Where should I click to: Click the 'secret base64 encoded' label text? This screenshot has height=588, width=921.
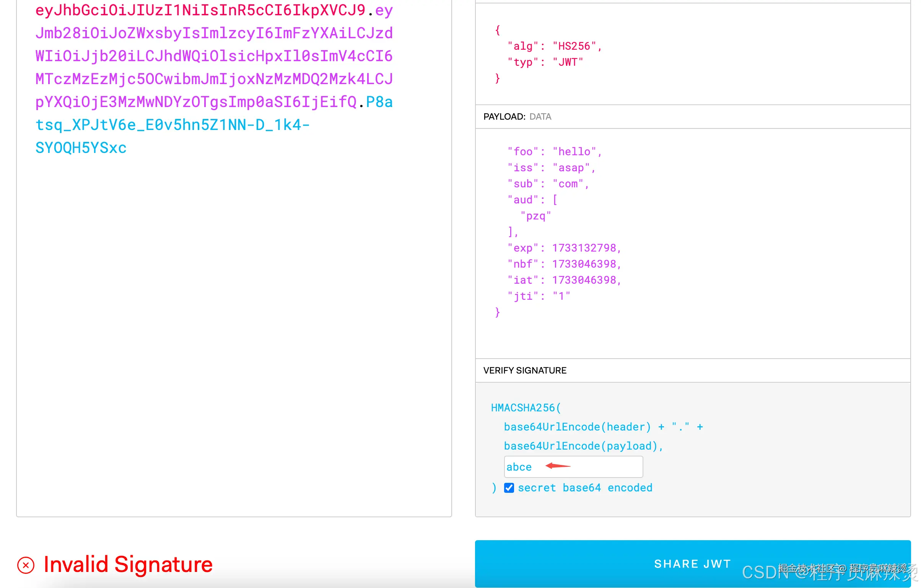click(x=585, y=488)
